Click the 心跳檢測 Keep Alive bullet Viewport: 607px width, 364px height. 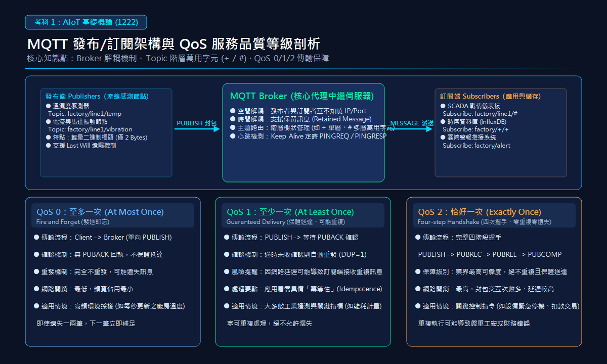tap(309, 136)
